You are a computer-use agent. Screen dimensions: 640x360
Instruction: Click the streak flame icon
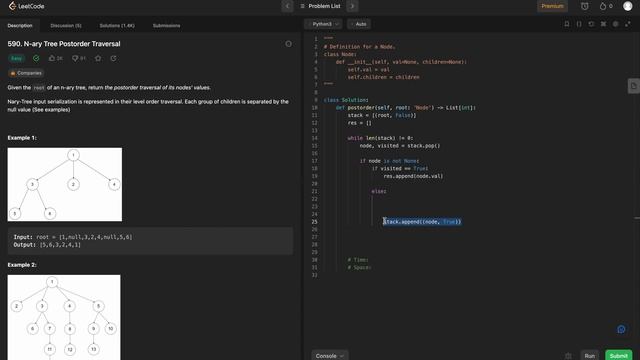[602, 6]
